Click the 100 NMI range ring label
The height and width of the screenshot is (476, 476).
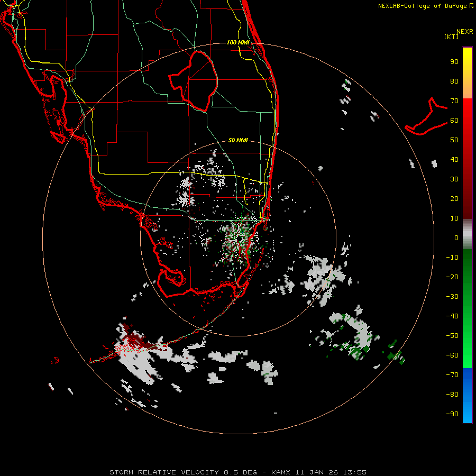click(239, 42)
